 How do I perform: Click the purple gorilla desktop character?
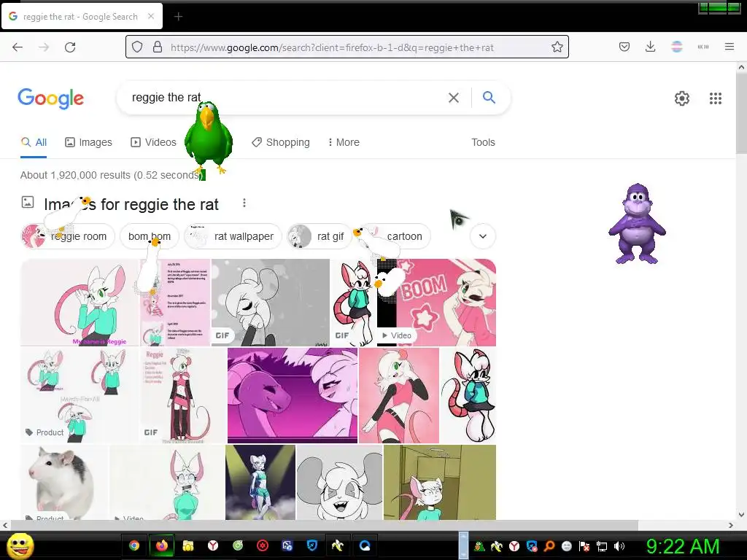(x=637, y=224)
